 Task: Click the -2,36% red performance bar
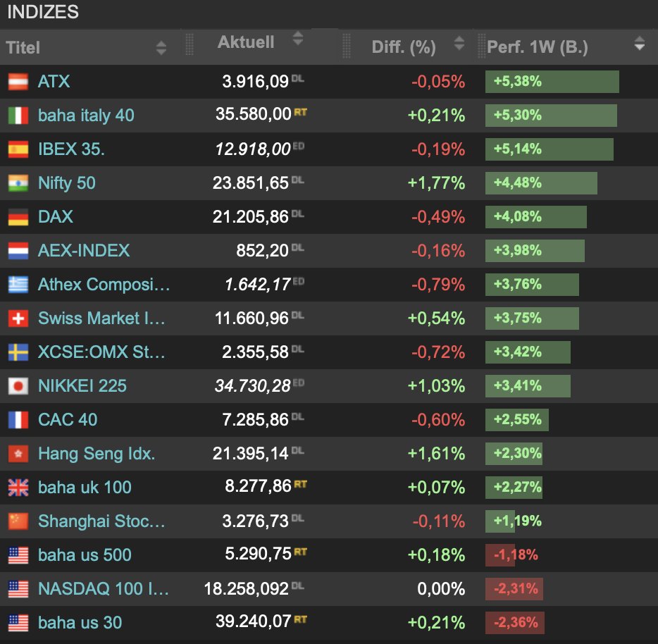(x=515, y=623)
